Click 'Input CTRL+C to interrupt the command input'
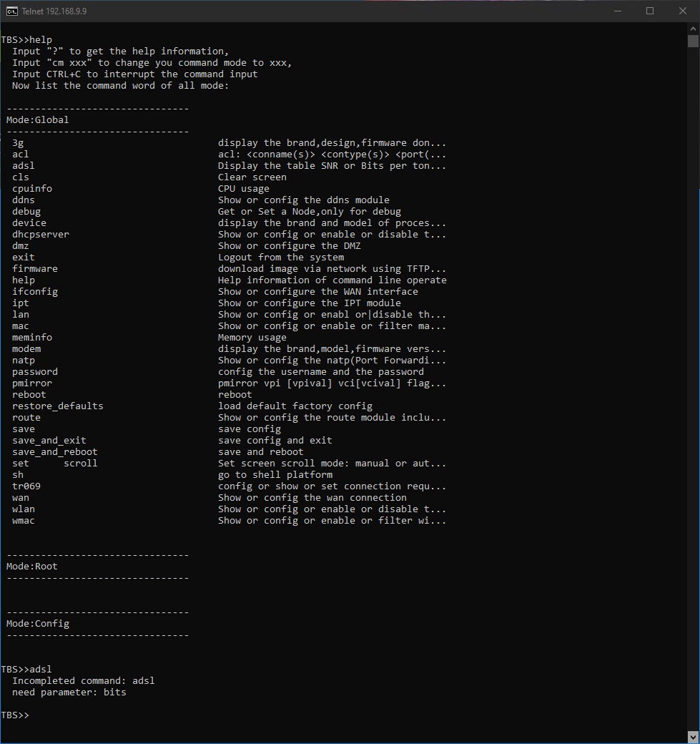 click(135, 74)
